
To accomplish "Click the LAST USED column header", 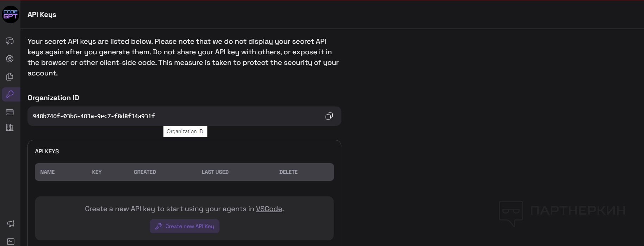I will coord(215,172).
